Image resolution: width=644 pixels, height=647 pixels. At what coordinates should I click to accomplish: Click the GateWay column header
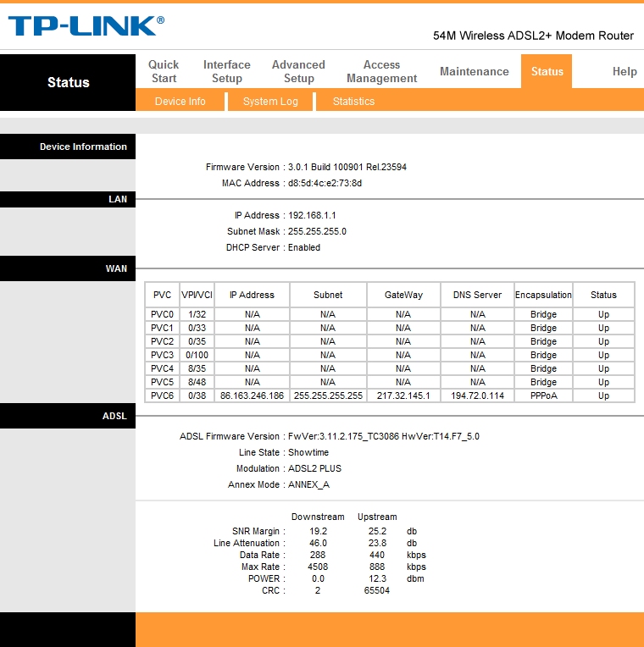[x=403, y=295]
